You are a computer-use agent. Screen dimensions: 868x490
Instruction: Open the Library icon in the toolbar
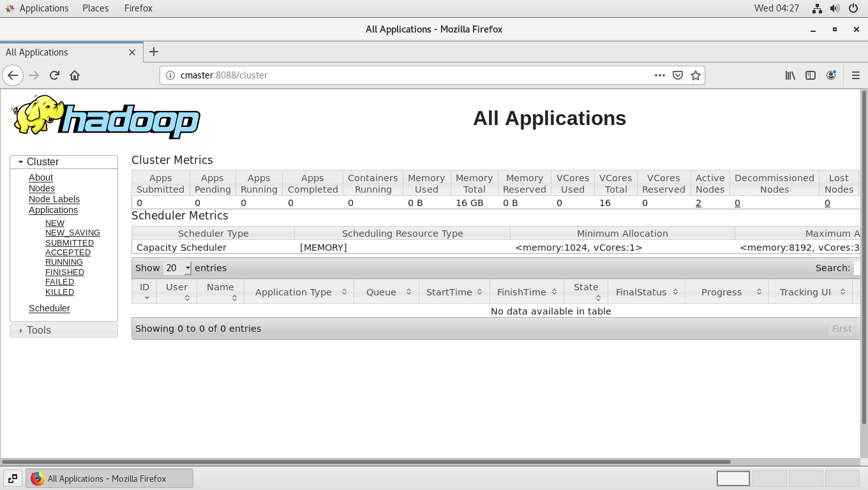click(790, 75)
